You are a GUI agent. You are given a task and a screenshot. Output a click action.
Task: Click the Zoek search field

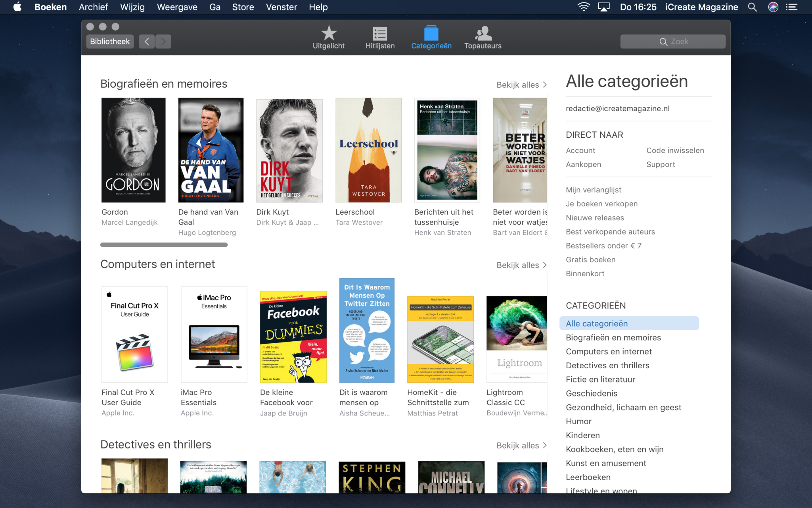[x=673, y=42]
